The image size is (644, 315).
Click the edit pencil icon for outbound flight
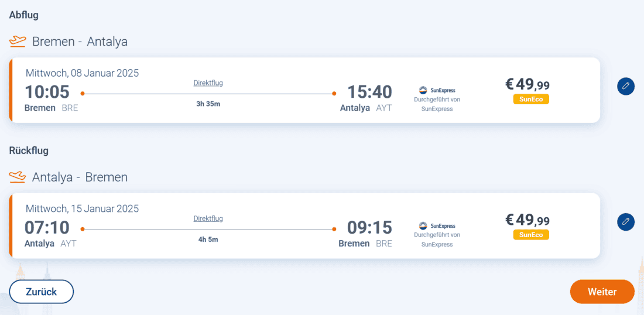click(626, 87)
